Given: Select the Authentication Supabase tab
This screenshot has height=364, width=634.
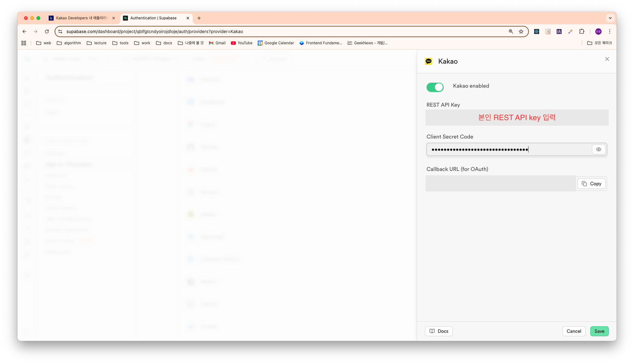Looking at the screenshot, I should [x=154, y=18].
